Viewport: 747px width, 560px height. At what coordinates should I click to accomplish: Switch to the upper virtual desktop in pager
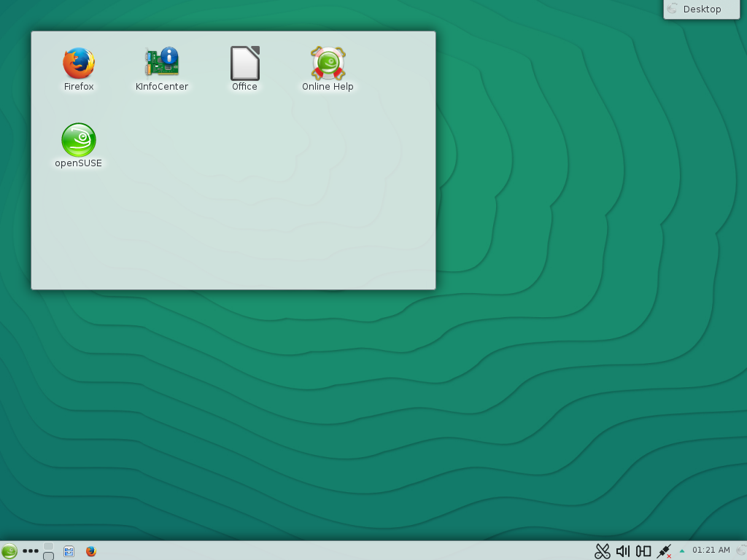(49, 546)
